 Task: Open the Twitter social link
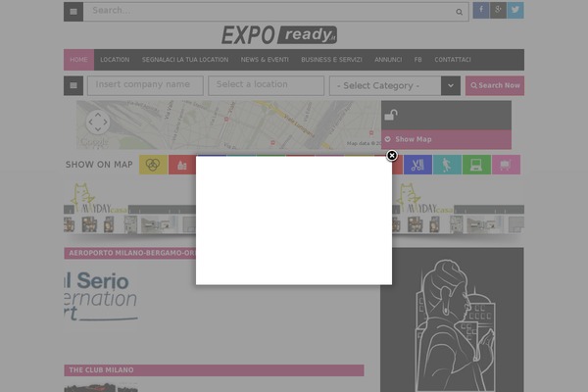(515, 10)
